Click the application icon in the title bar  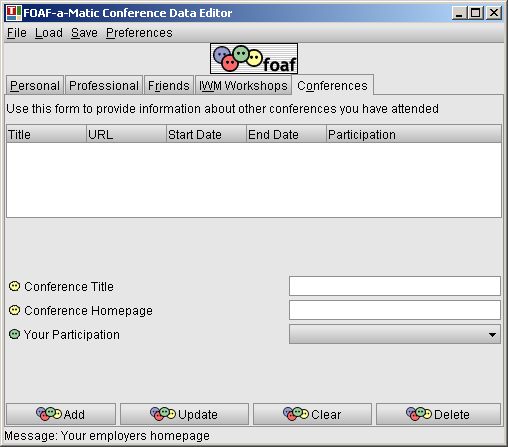(13, 13)
